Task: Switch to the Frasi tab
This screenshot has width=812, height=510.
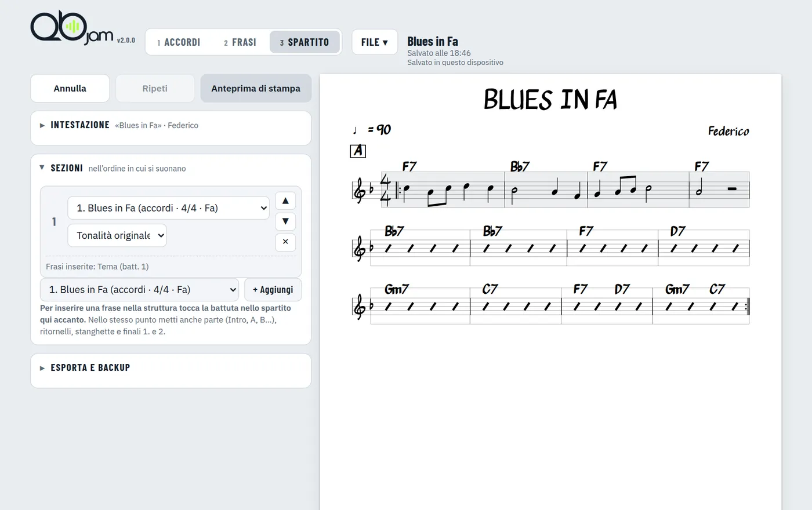Action: (x=240, y=42)
